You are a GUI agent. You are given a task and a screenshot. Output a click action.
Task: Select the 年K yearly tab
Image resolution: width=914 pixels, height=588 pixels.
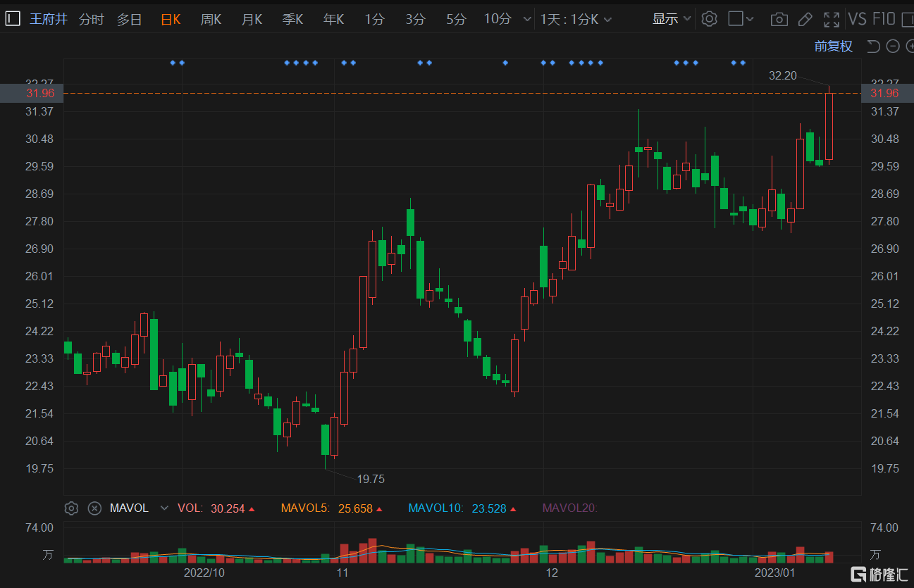coord(333,20)
